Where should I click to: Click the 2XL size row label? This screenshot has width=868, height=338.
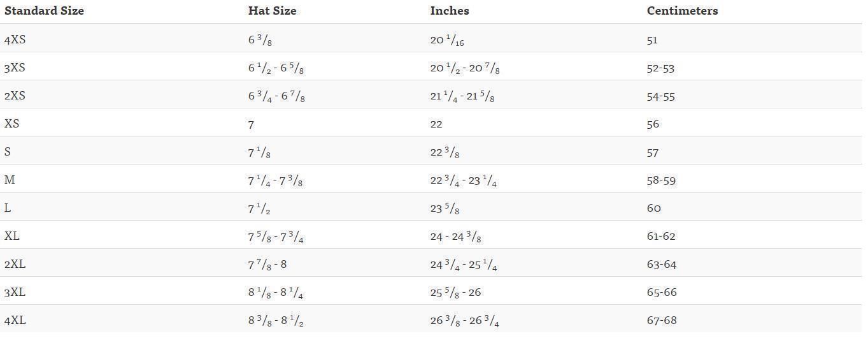pyautogui.click(x=15, y=264)
